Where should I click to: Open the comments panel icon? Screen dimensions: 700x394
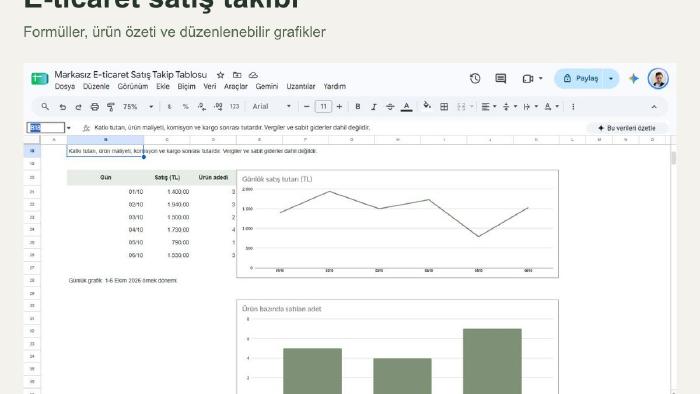500,79
